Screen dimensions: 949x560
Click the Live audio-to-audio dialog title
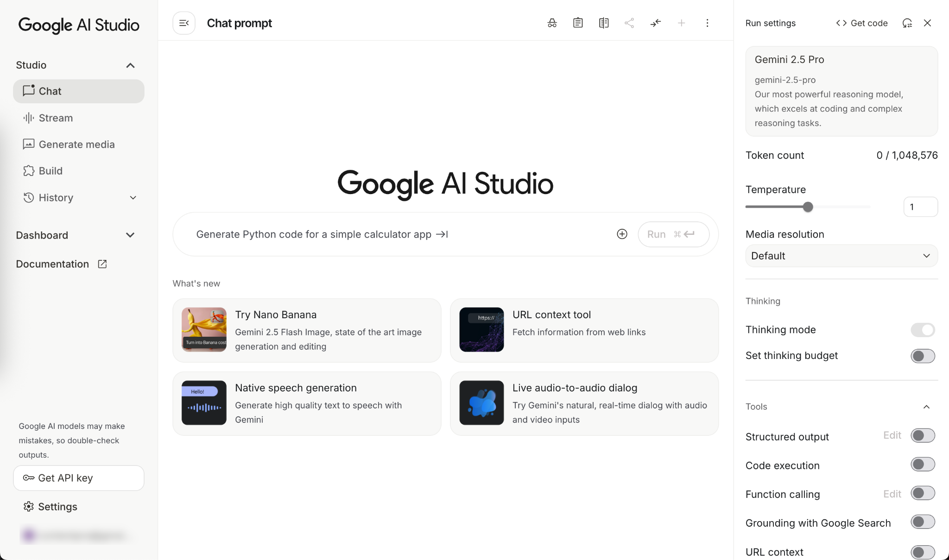pyautogui.click(x=575, y=388)
